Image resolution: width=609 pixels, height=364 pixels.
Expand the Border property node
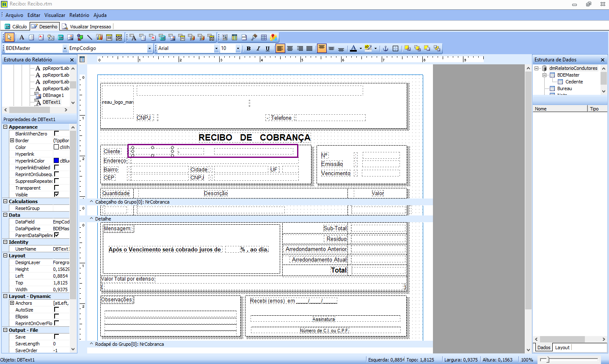coord(12,140)
